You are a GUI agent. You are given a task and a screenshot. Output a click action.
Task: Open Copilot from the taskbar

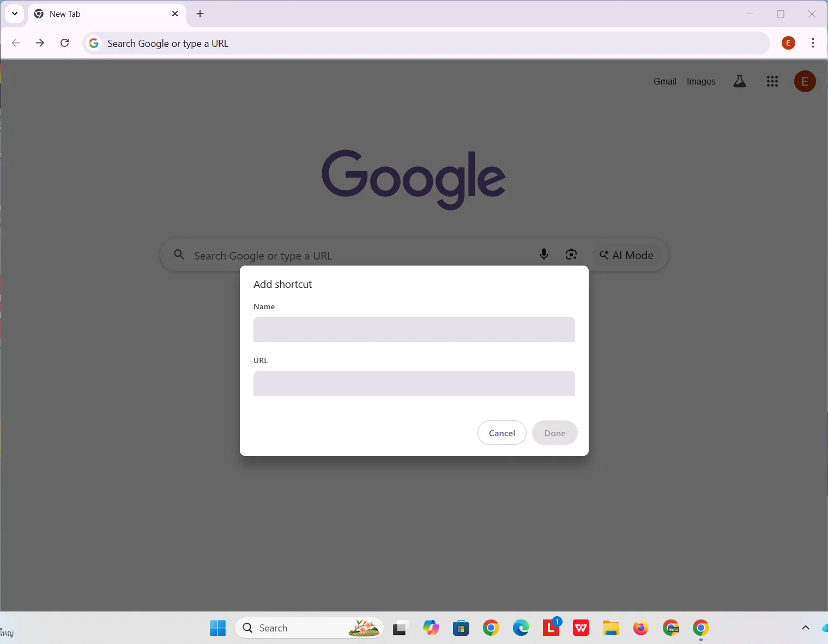pos(431,628)
